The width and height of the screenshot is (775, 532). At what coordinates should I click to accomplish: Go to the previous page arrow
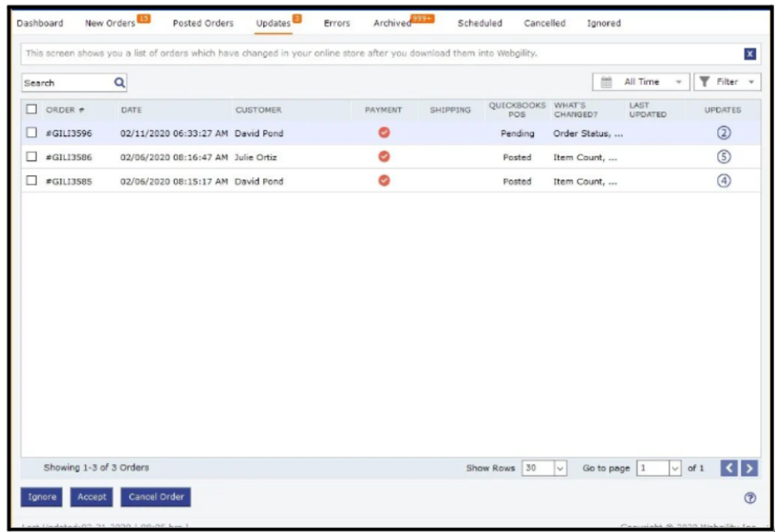click(729, 468)
